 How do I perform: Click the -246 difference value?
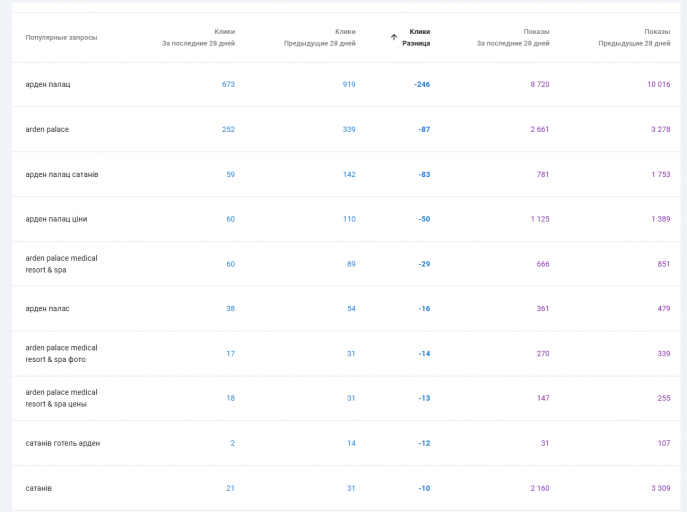(x=422, y=84)
